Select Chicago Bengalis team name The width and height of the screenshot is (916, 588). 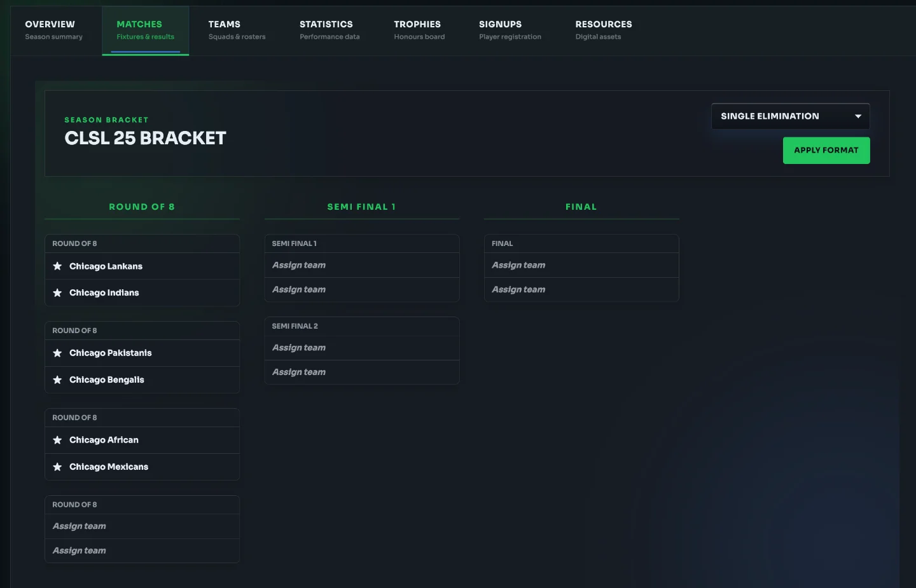(x=106, y=380)
